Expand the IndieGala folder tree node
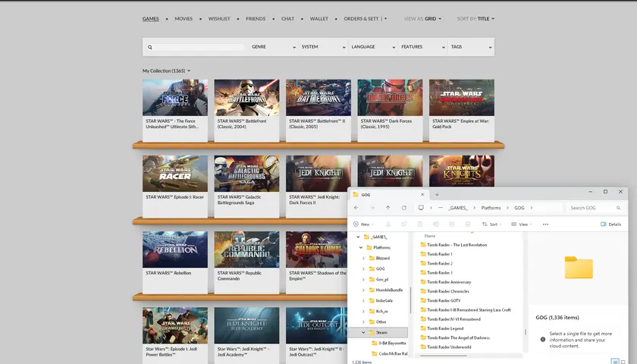637x364 pixels. point(363,300)
